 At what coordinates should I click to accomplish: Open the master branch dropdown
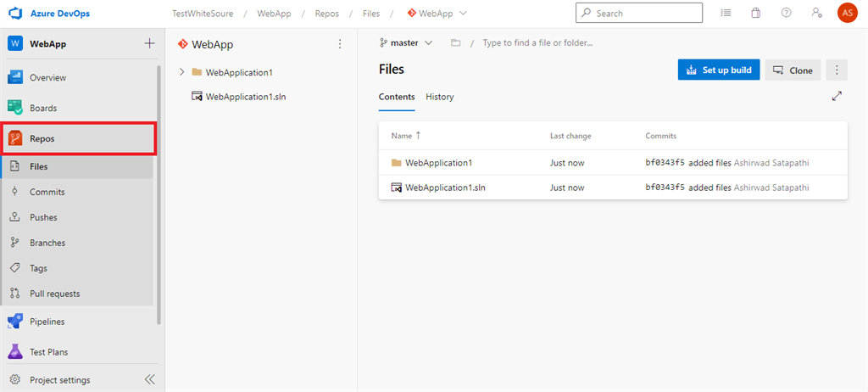[x=406, y=42]
